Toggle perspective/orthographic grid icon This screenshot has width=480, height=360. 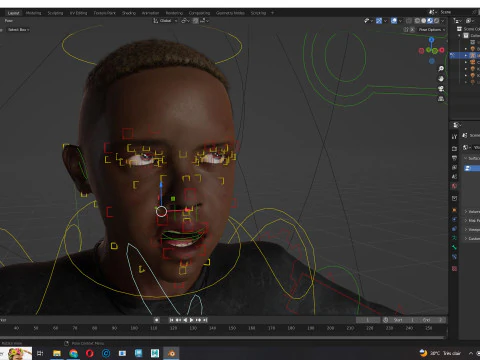[x=441, y=99]
